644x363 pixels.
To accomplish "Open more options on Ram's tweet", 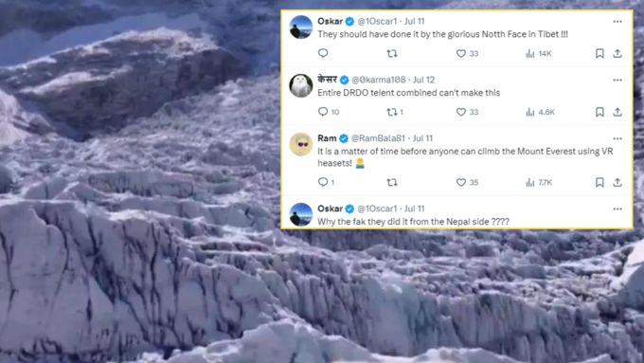I will pyautogui.click(x=617, y=138).
